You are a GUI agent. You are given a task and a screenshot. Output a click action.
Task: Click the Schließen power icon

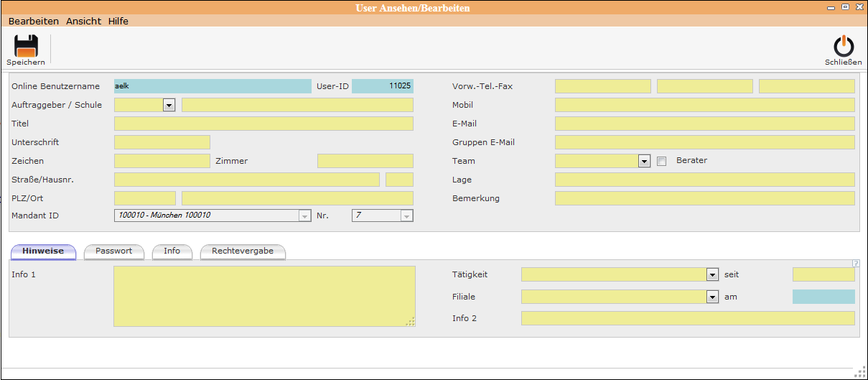pyautogui.click(x=843, y=46)
